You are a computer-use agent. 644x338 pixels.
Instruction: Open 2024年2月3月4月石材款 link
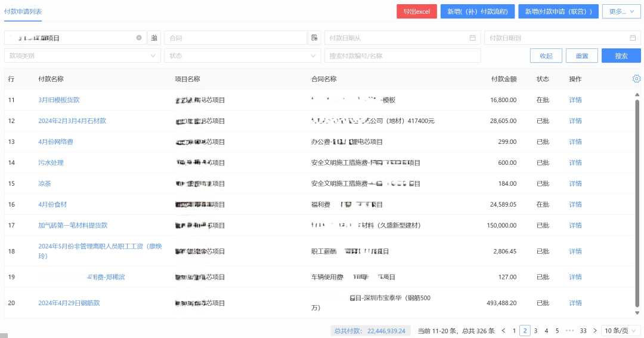72,121
